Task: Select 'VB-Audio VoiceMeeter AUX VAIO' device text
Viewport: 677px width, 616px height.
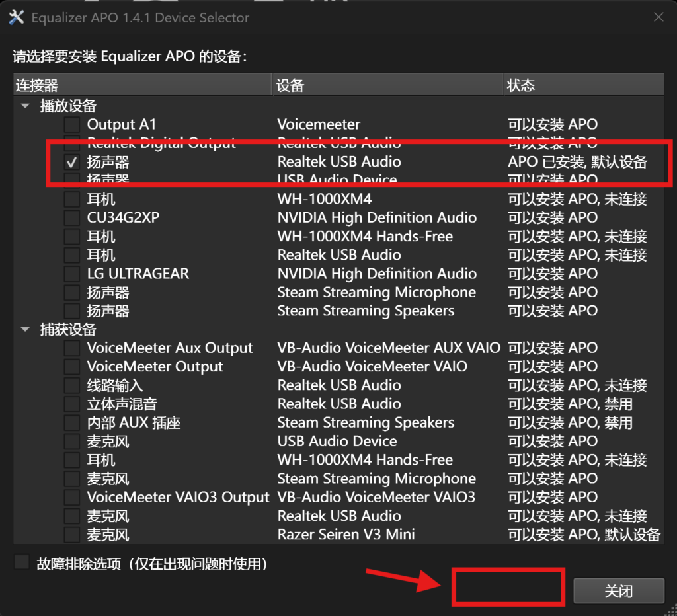Action: click(x=389, y=348)
